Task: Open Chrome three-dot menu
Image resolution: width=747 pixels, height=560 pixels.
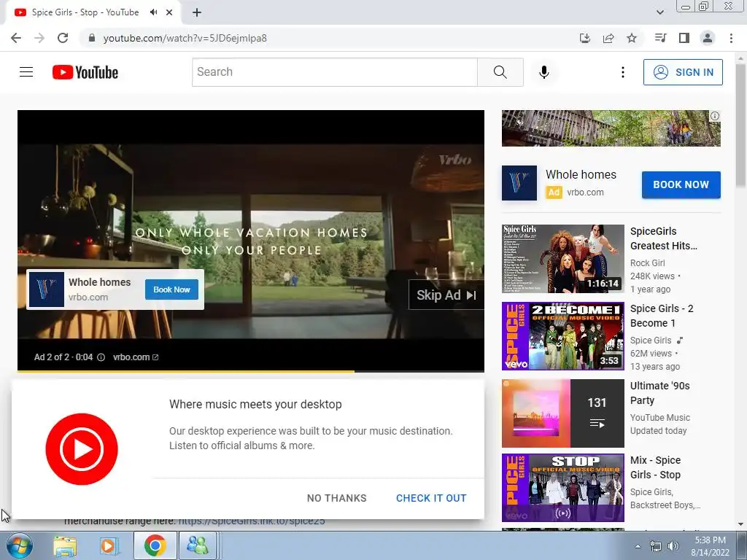Action: [731, 38]
